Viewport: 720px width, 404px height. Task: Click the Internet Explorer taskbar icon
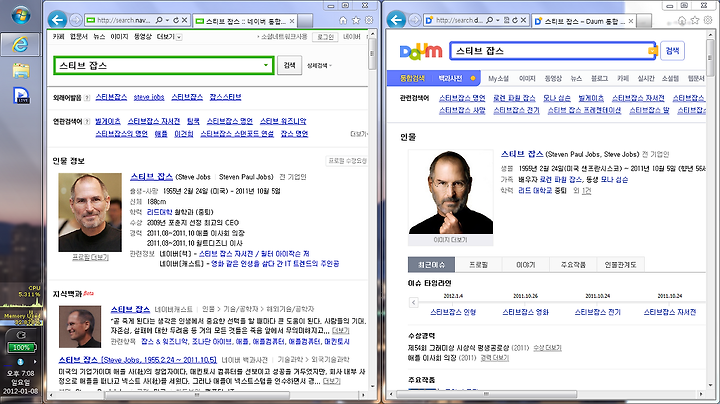click(x=20, y=44)
